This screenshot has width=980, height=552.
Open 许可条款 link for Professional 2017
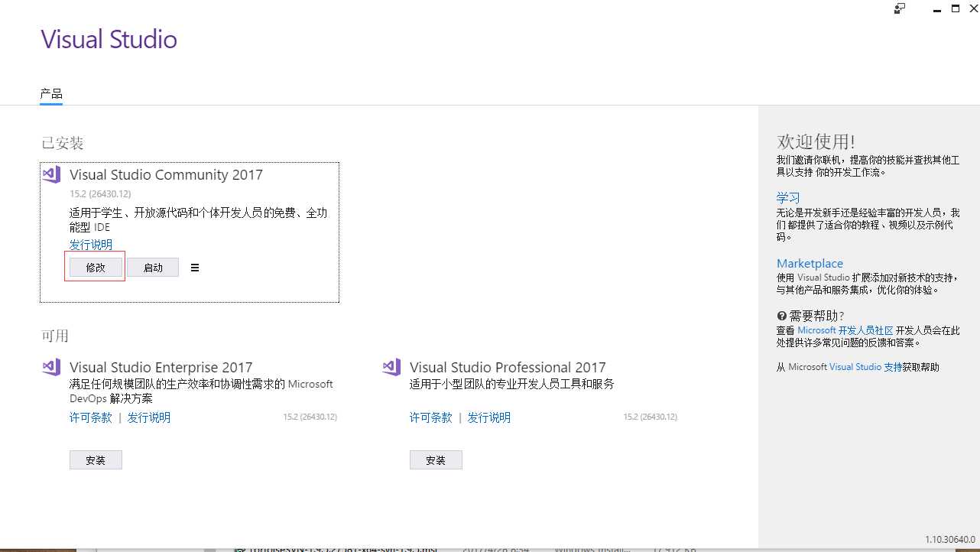(431, 417)
